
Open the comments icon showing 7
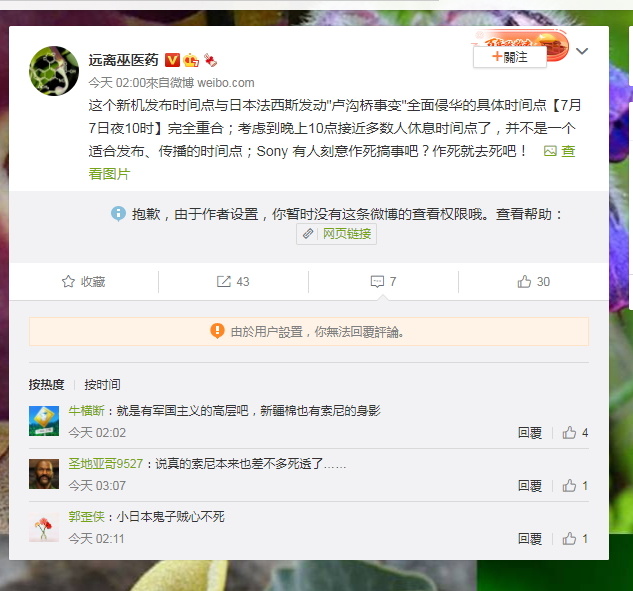377,281
